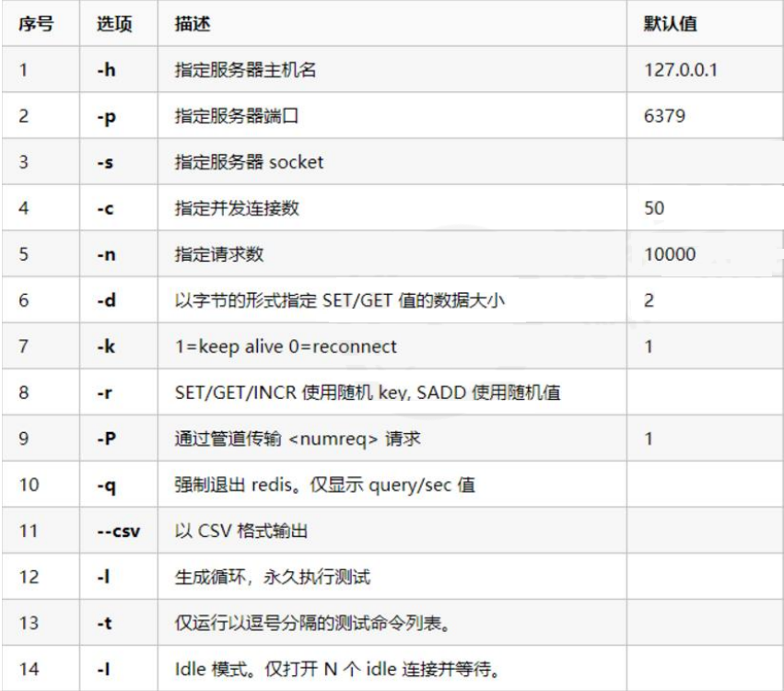Image resolution: width=784 pixels, height=691 pixels.
Task: Select the description 以 CSV 格式输出
Action: pyautogui.click(x=241, y=531)
